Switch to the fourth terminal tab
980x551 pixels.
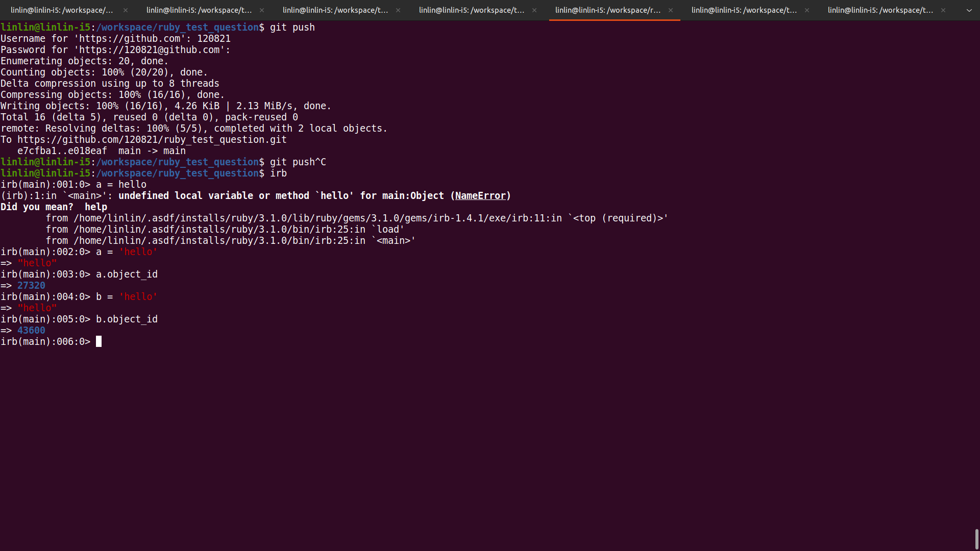coord(472,10)
